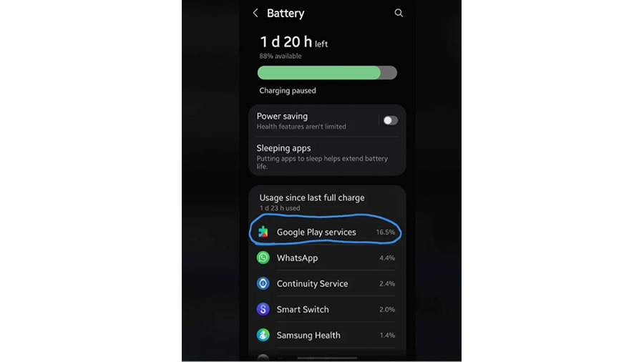Open search with the magnifier icon

click(399, 13)
